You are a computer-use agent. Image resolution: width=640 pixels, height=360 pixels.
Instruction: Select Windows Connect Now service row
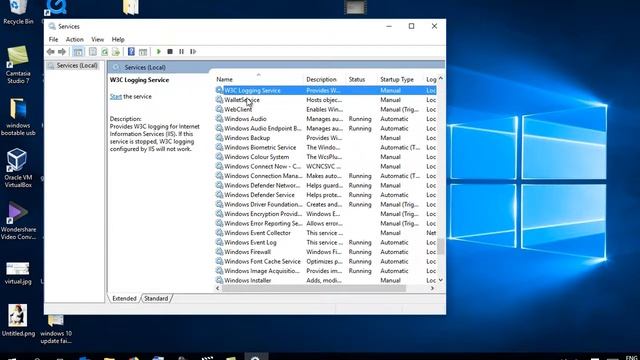pyautogui.click(x=326, y=167)
